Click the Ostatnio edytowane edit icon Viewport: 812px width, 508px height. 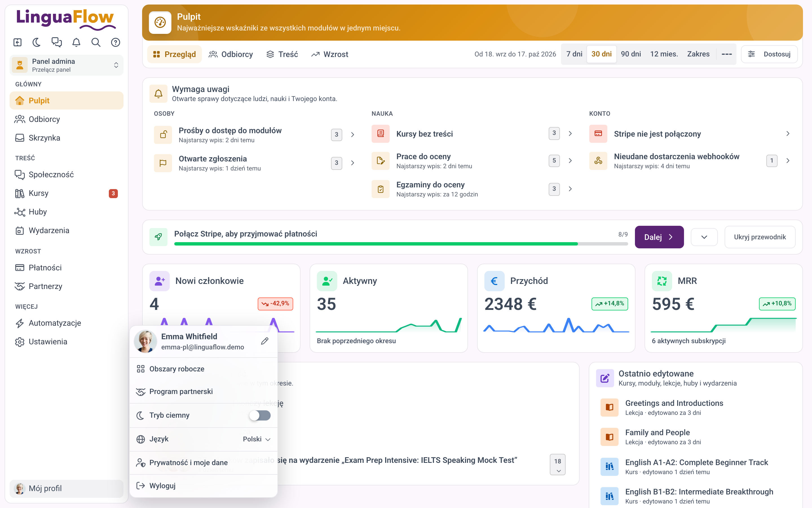point(605,378)
